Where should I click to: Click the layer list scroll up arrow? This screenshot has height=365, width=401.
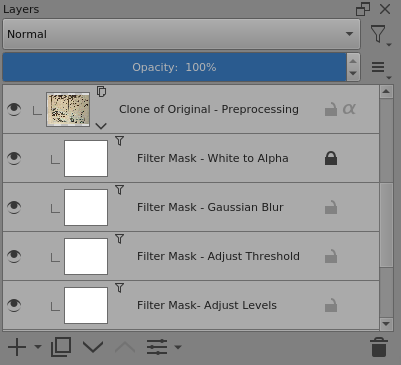[386, 91]
